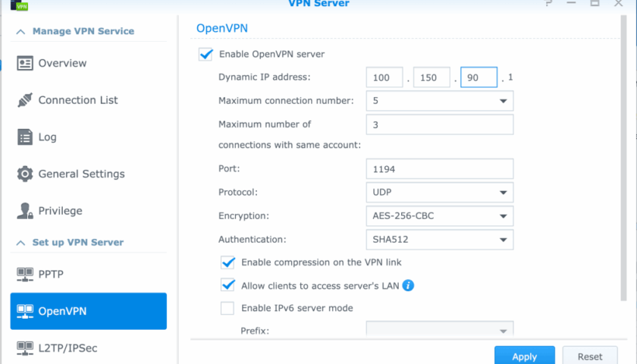
Task: Click the PPTP network icon
Action: 25,274
